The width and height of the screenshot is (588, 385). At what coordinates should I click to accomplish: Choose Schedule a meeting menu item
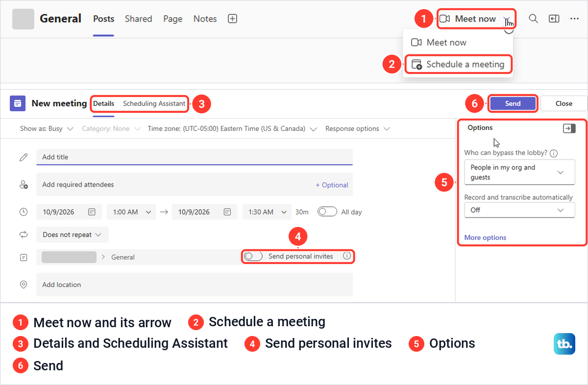click(458, 64)
